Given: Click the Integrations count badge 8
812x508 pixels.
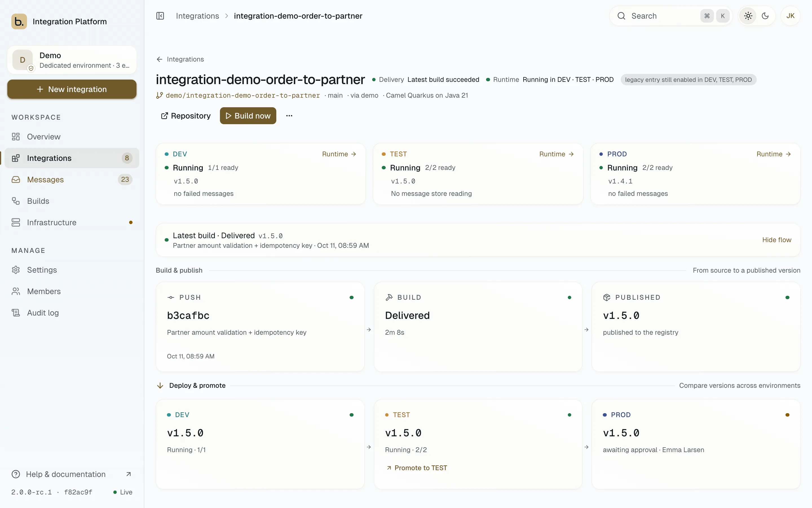Looking at the screenshot, I should tap(127, 158).
